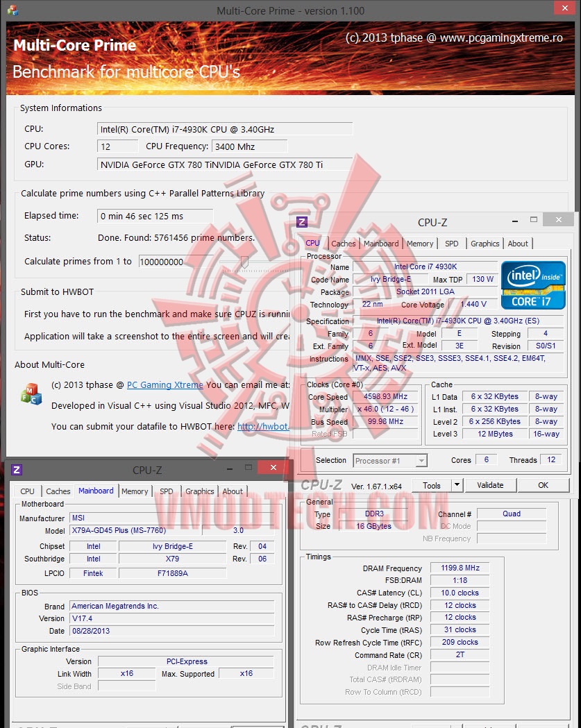The height and width of the screenshot is (728, 581).
Task: Click the BIOS date 08/28/2013 value
Action: pyautogui.click(x=172, y=631)
